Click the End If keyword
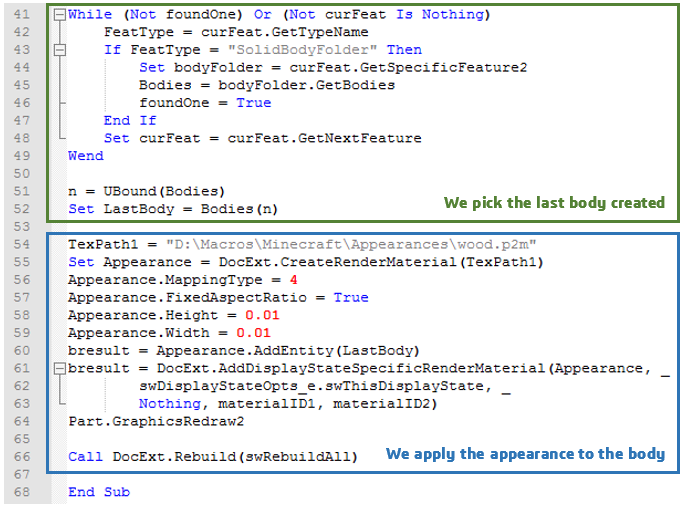 pos(130,121)
